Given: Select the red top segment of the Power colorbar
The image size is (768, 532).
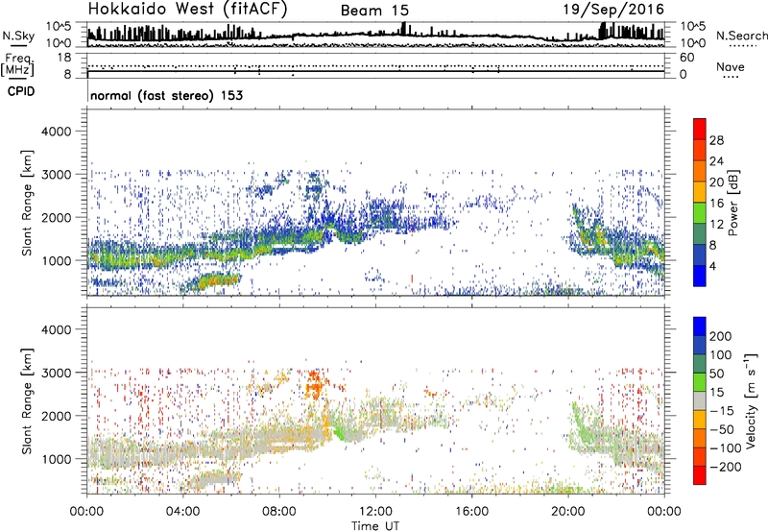Looking at the screenshot, I should click(x=700, y=130).
